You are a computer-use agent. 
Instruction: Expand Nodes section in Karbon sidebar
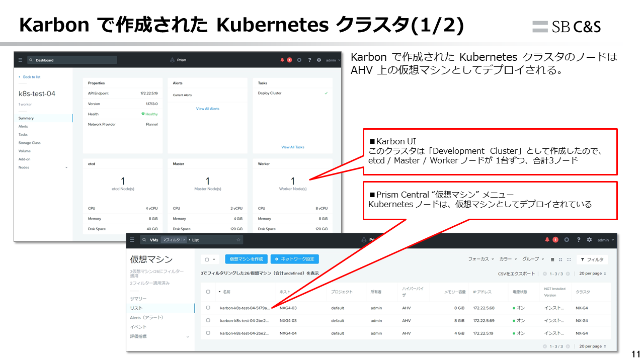[66, 167]
